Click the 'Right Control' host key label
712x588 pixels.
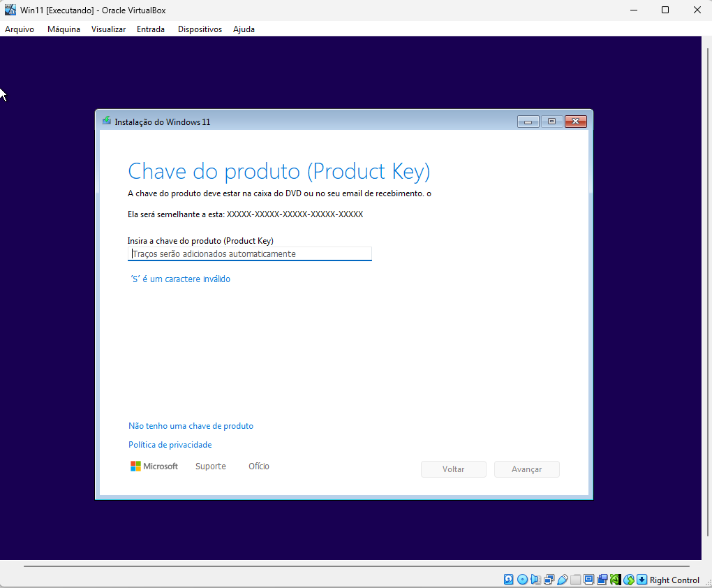[x=674, y=580]
